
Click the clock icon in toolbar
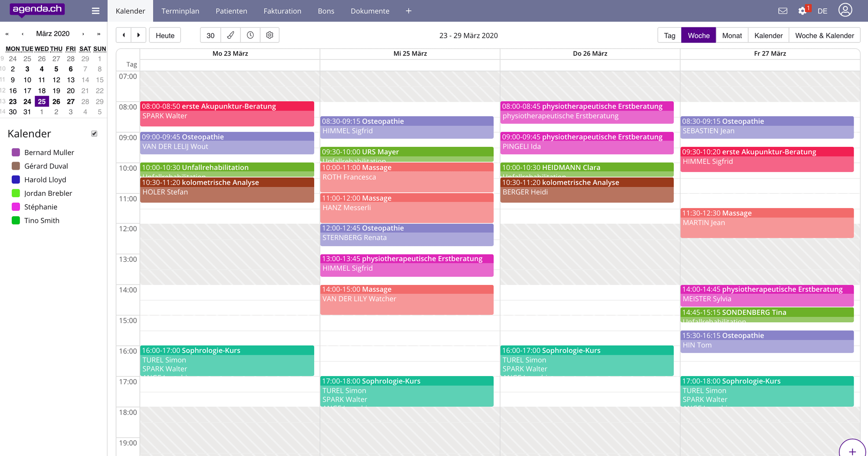coord(250,35)
